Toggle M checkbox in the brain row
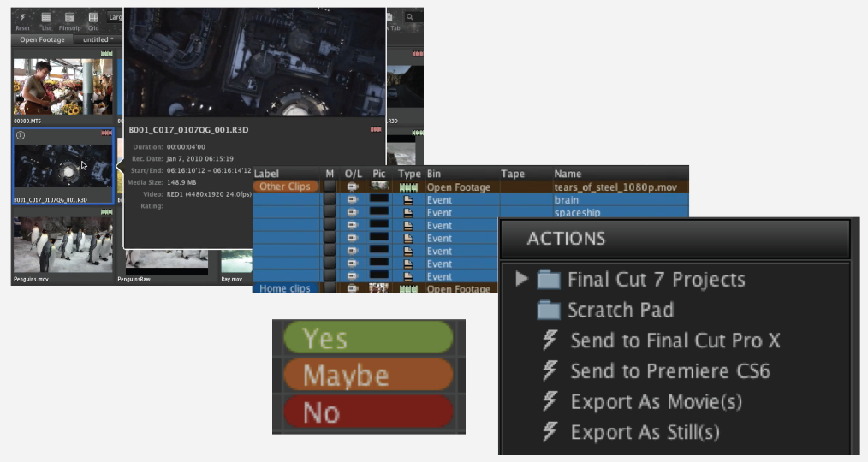This screenshot has width=868, height=462. pyautogui.click(x=330, y=199)
